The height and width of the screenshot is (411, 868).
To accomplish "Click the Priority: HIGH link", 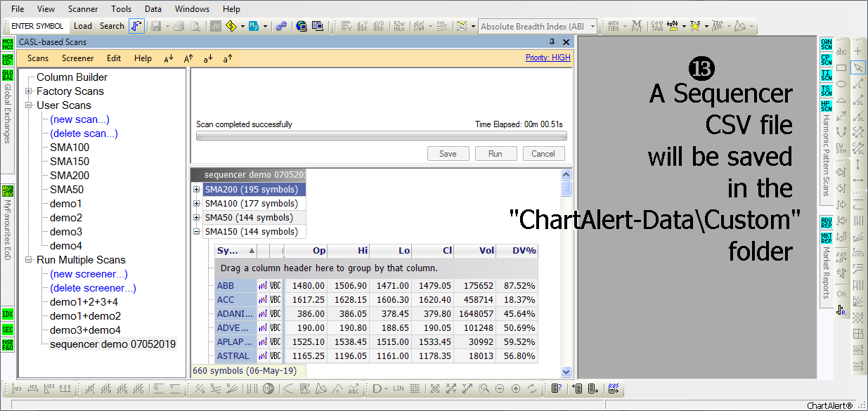I will click(x=548, y=58).
